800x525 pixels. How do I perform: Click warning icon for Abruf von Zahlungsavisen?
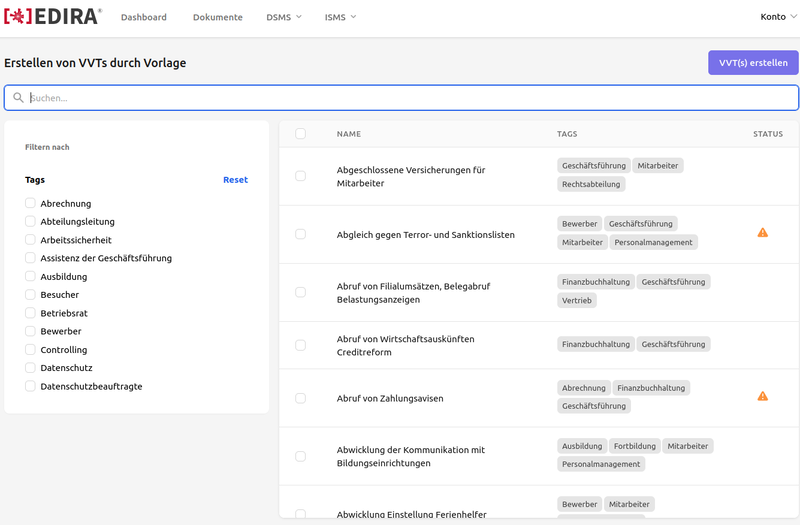762,397
